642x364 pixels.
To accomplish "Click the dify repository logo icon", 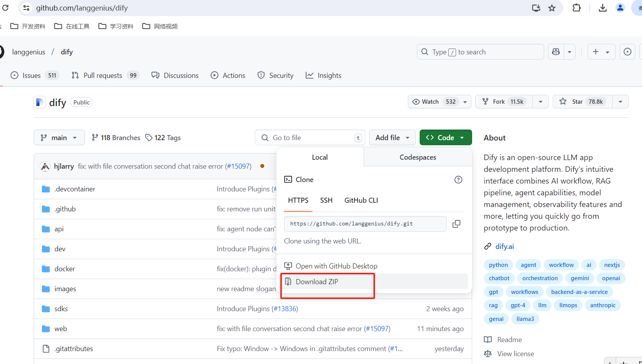I will (x=39, y=103).
